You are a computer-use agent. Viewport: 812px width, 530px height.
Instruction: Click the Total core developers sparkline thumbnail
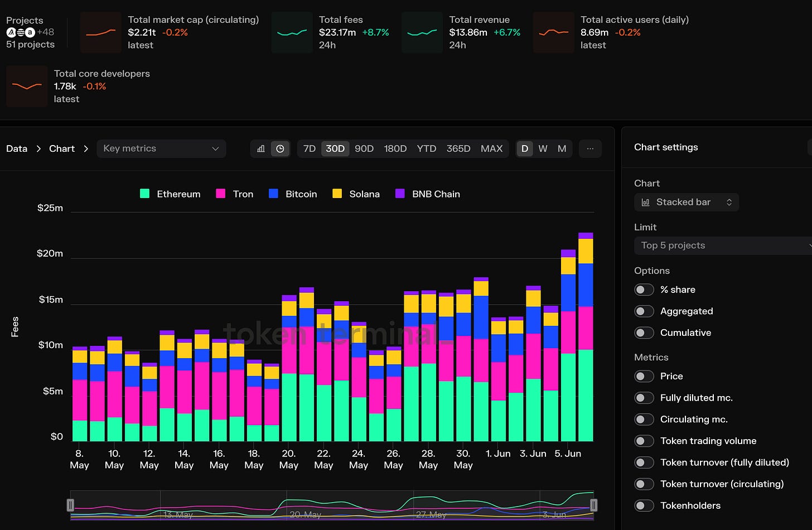pos(27,86)
